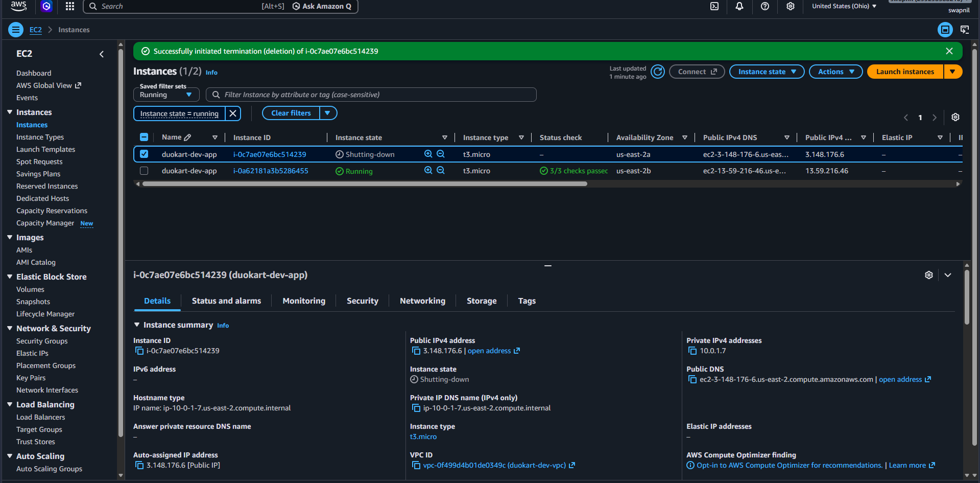Screen dimensions: 980x483
Task: Click the horizontal table scrollbar
Action: 365,183
